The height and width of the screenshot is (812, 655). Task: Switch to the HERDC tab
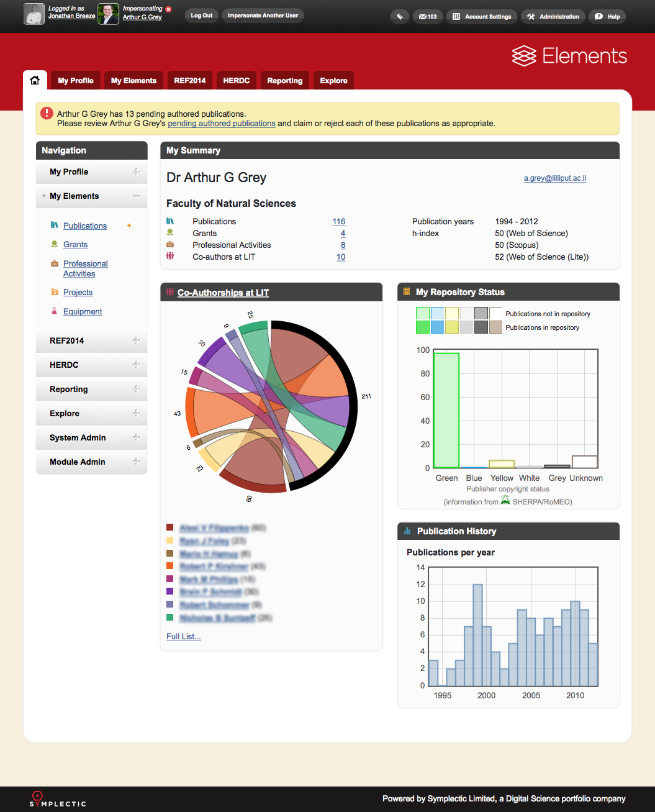[236, 81]
